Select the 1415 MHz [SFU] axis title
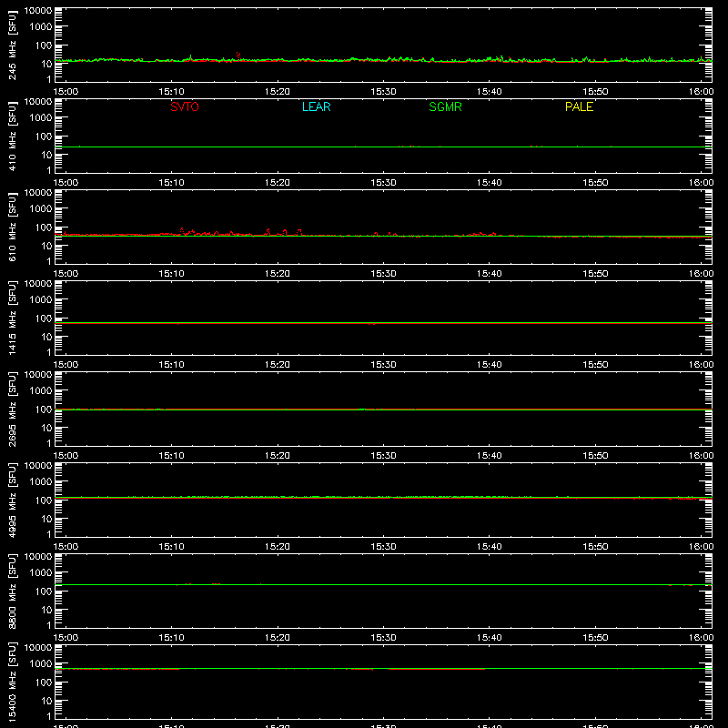Image resolution: width=728 pixels, height=728 pixels. coord(12,318)
